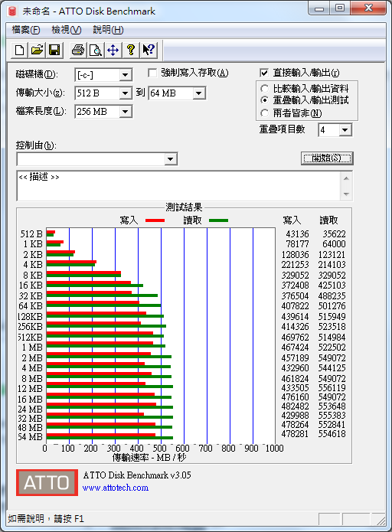Click the 開始 start button

pos(327,158)
